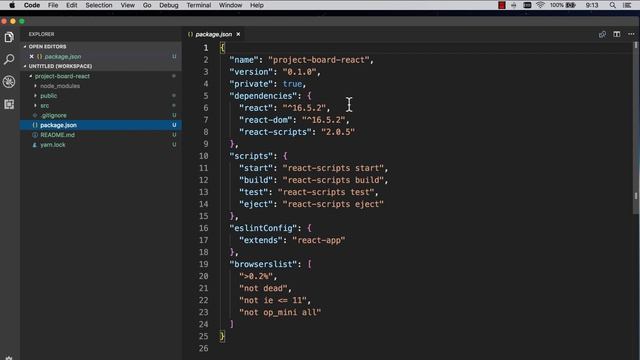Open the Window menu

230,5
